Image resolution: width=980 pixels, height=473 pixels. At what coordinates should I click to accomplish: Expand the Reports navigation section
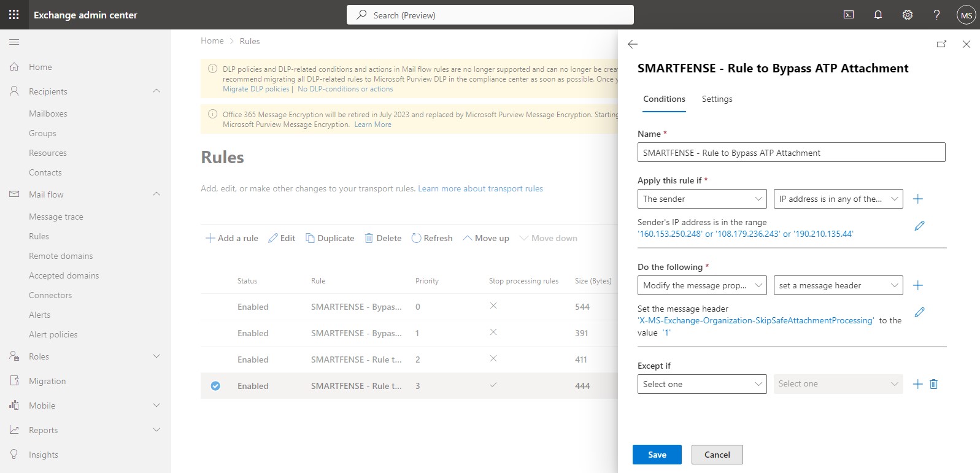click(156, 430)
